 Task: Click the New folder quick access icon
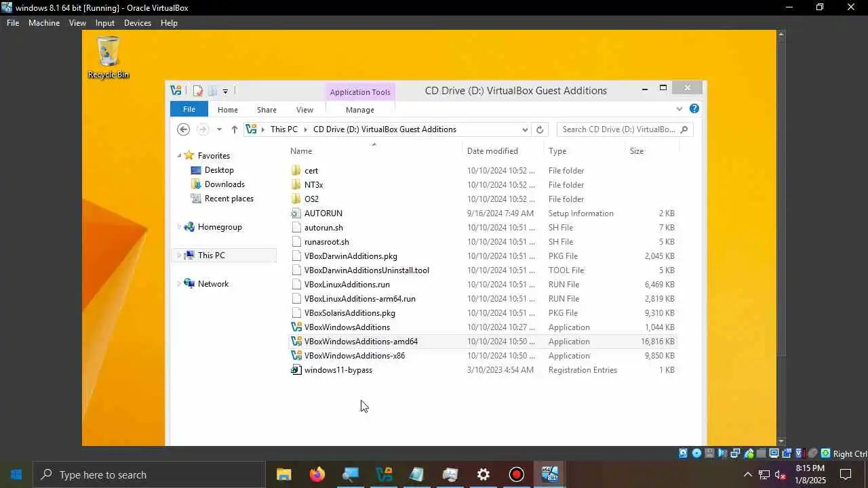[212, 91]
